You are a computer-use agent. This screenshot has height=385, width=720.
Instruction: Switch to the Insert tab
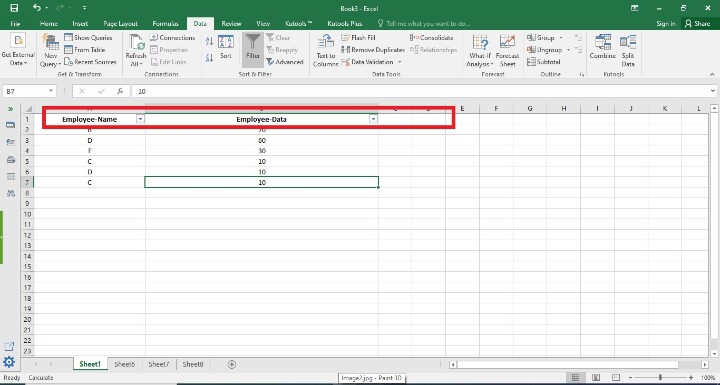80,23
